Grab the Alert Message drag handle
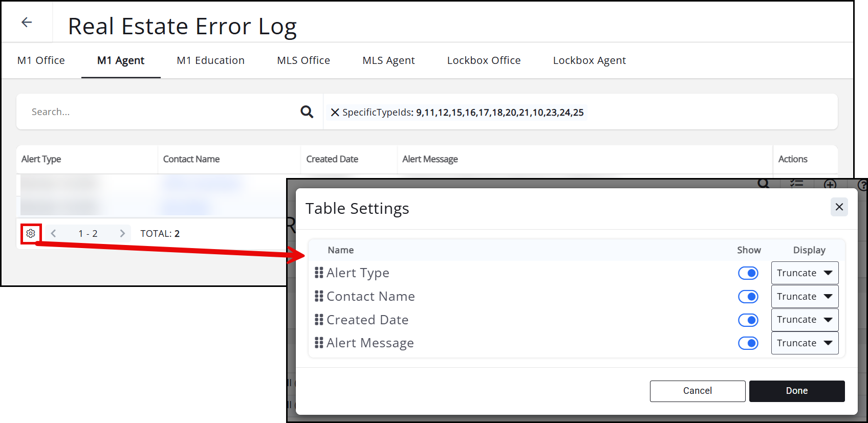The image size is (868, 423). (x=319, y=343)
